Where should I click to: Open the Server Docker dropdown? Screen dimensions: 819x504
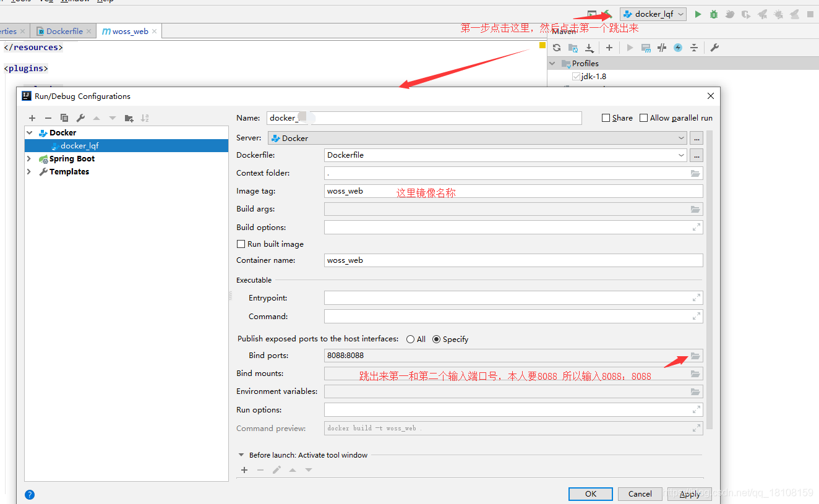[x=681, y=138]
